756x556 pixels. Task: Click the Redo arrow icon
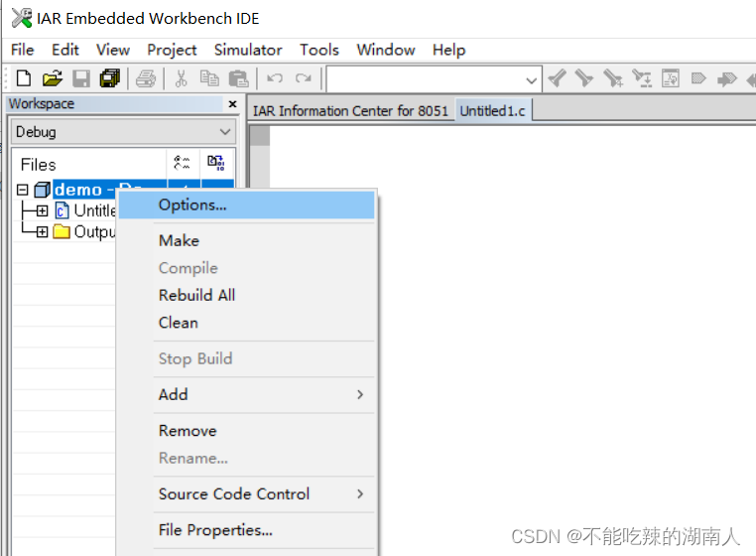pyautogui.click(x=304, y=77)
